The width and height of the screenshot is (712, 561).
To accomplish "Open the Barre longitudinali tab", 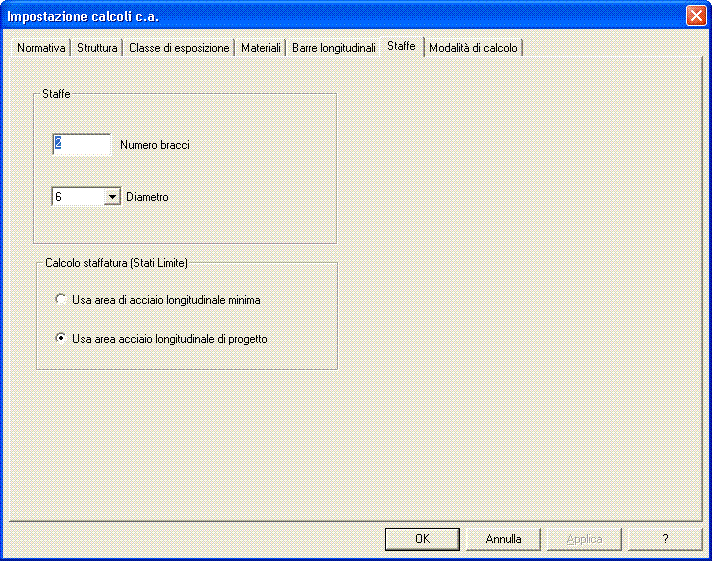I will coord(333,48).
